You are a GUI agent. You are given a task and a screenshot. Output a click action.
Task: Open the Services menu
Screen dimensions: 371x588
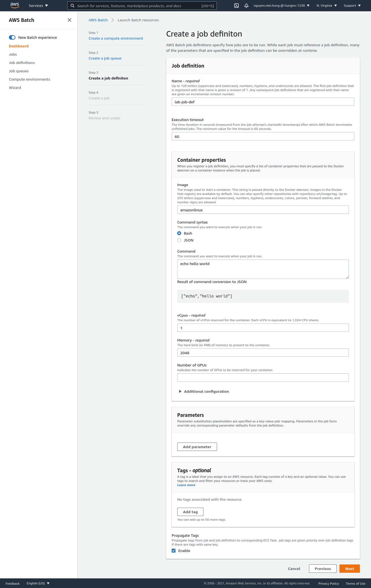point(38,5)
